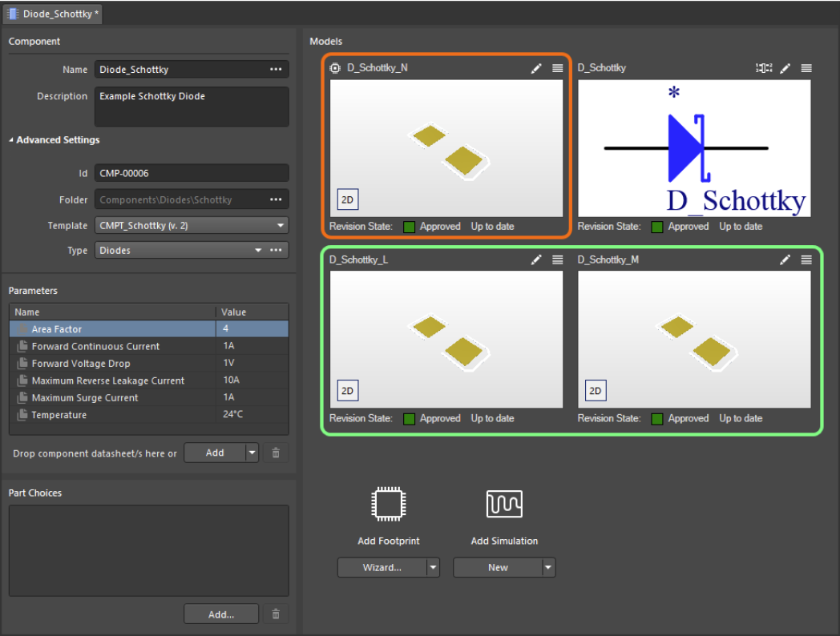840x636 pixels.
Task: Click the Add Simulation waveform icon
Action: point(504,504)
